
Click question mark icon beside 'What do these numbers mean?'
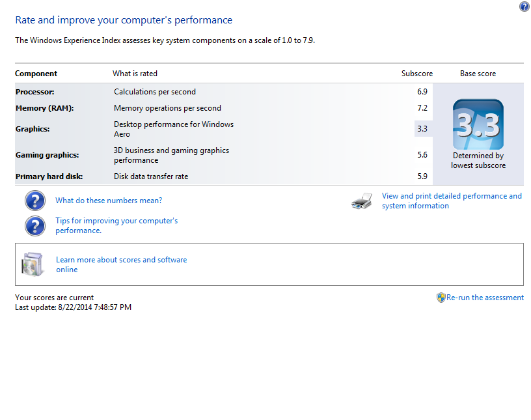coord(35,201)
